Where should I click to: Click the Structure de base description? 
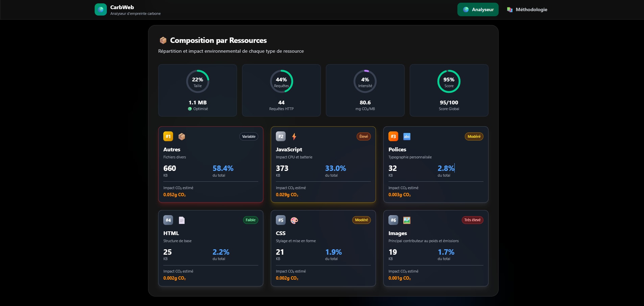(177, 241)
